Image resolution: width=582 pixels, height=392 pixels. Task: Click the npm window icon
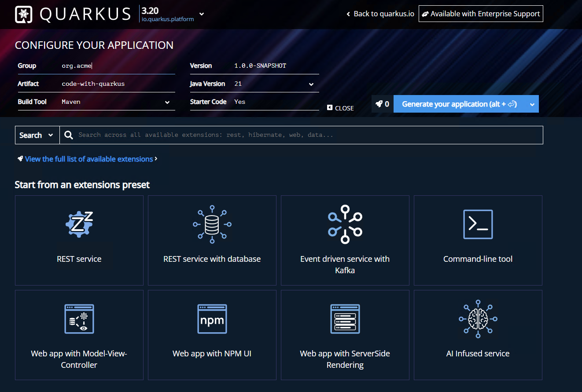(212, 319)
